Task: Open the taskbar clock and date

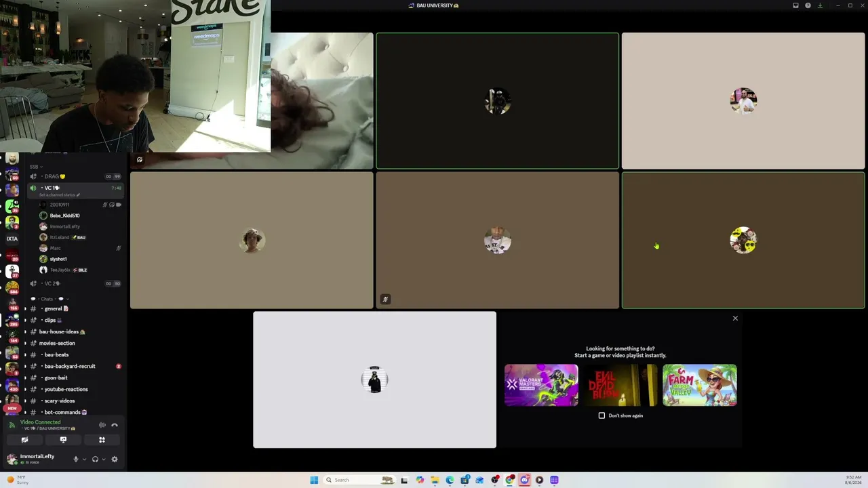Action: pos(854,480)
